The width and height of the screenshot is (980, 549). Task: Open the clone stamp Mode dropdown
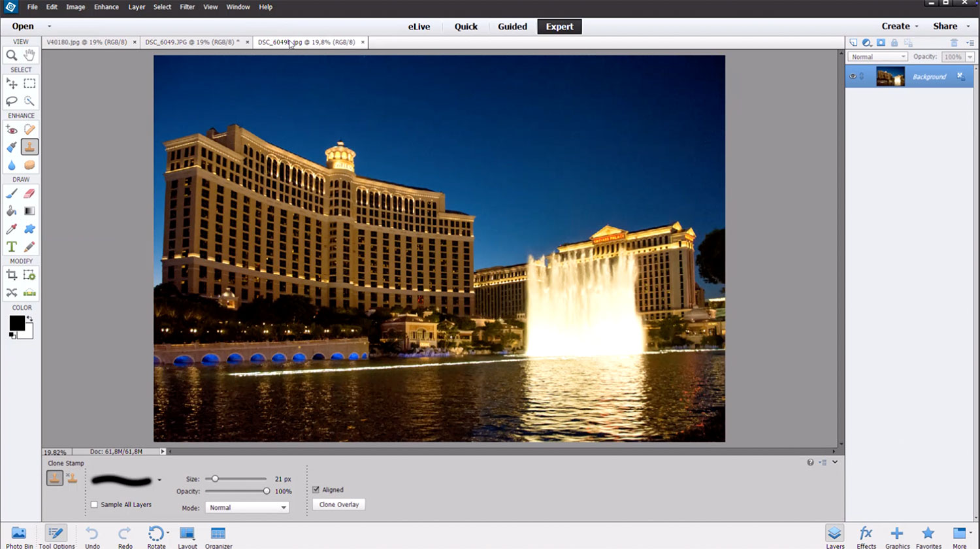(x=247, y=507)
